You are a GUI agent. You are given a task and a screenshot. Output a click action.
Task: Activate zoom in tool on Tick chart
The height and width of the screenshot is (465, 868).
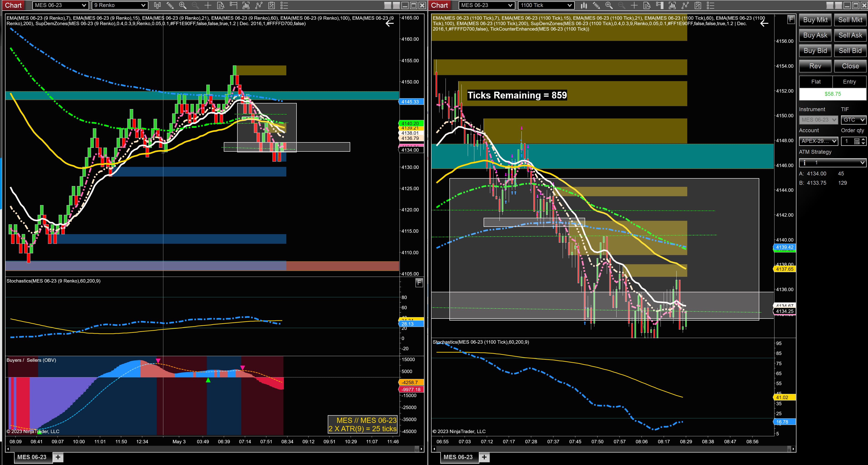click(609, 5)
